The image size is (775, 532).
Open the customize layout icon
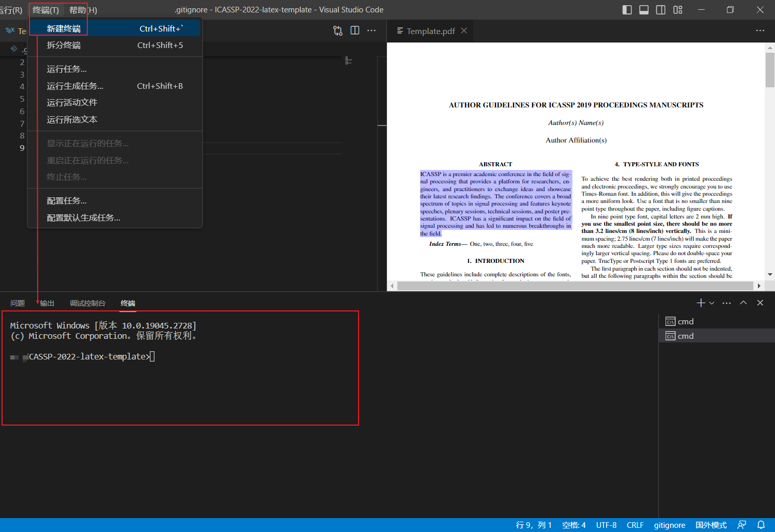coord(678,10)
